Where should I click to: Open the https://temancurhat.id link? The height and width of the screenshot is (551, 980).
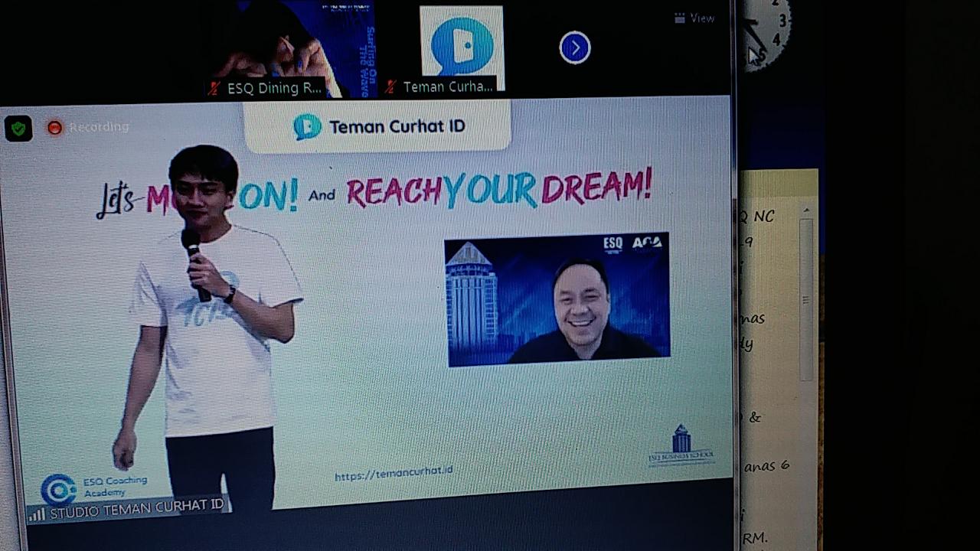coord(394,473)
